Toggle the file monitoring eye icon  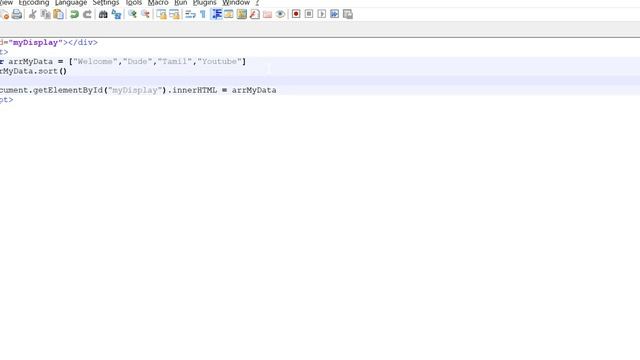(280, 14)
